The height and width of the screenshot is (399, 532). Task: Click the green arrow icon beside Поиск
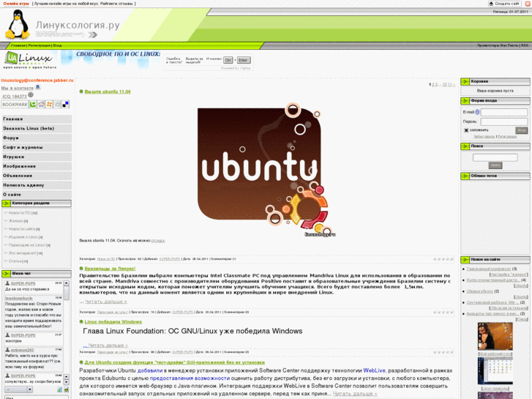tap(465, 146)
